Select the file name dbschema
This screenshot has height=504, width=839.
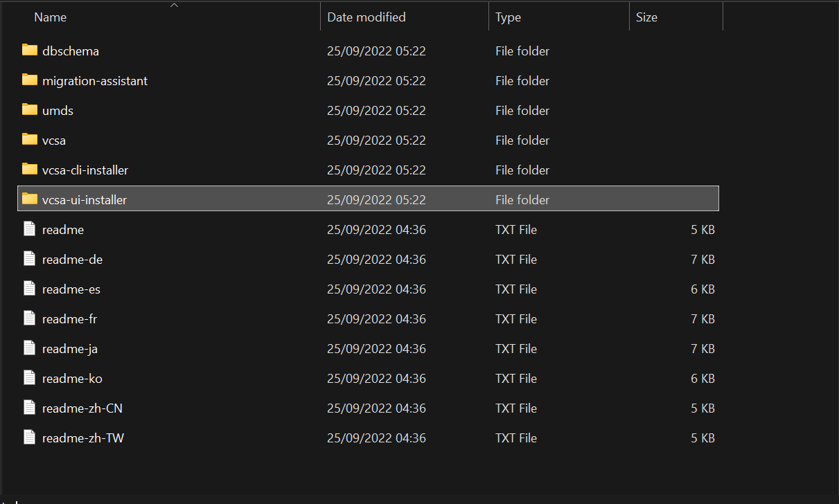(x=71, y=51)
